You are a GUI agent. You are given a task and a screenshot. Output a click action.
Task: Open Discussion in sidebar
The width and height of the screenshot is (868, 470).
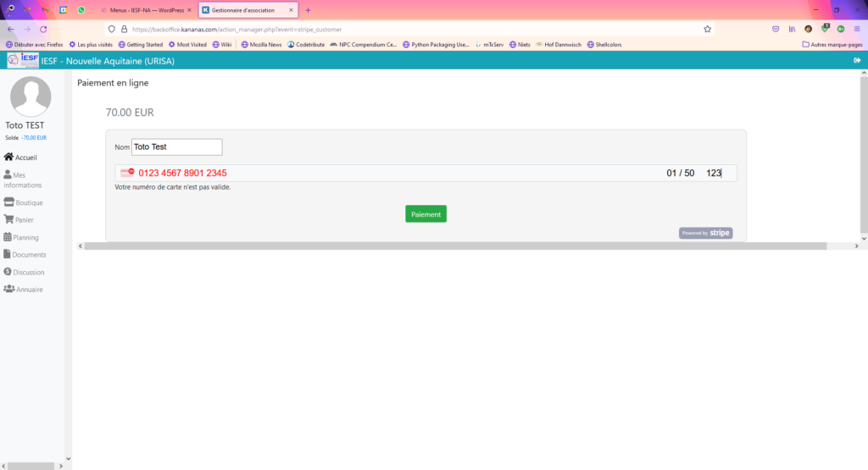tap(24, 272)
